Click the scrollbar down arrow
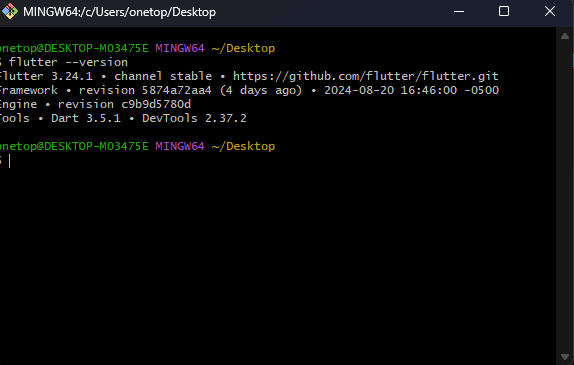Viewport: 574px width, 365px height. coord(565,357)
